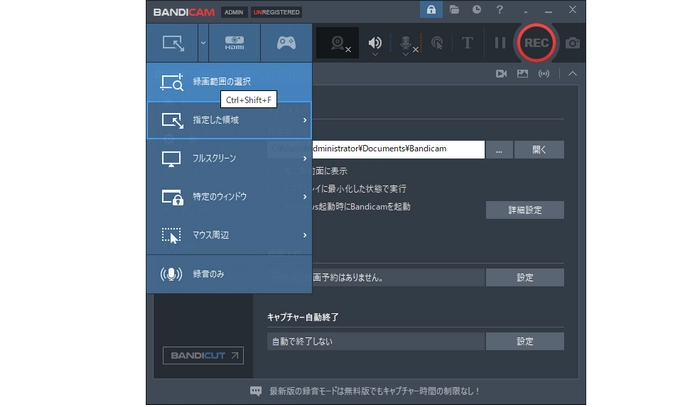The width and height of the screenshot is (700, 407).
Task: Open help via the question mark icon
Action: [498, 10]
